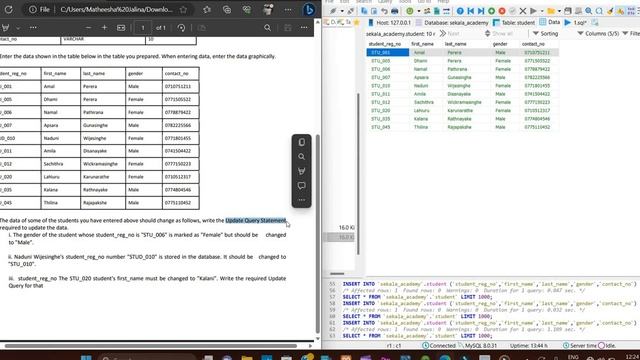Expand the Columns (5/5) dropdown
The height and width of the screenshot is (360, 640).
click(x=598, y=33)
